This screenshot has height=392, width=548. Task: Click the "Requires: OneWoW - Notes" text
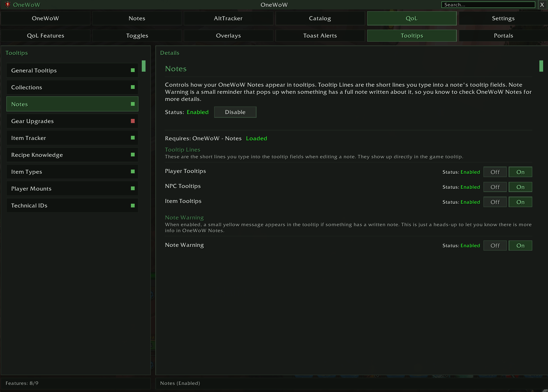pyautogui.click(x=203, y=138)
